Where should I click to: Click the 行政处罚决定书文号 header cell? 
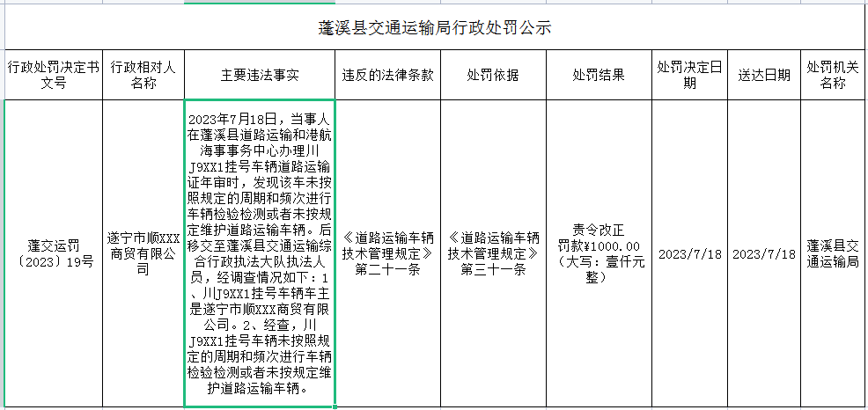tap(49, 75)
